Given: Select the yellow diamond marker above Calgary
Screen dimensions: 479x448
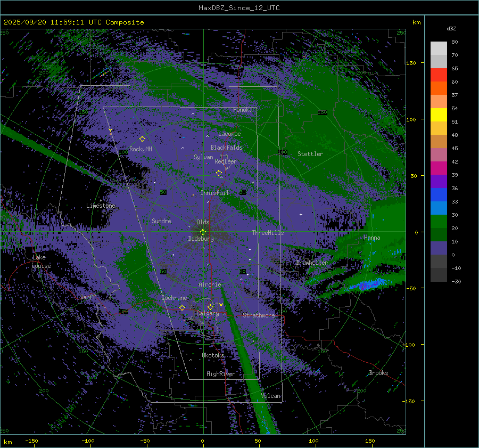Looking at the screenshot, I should click(x=210, y=307).
